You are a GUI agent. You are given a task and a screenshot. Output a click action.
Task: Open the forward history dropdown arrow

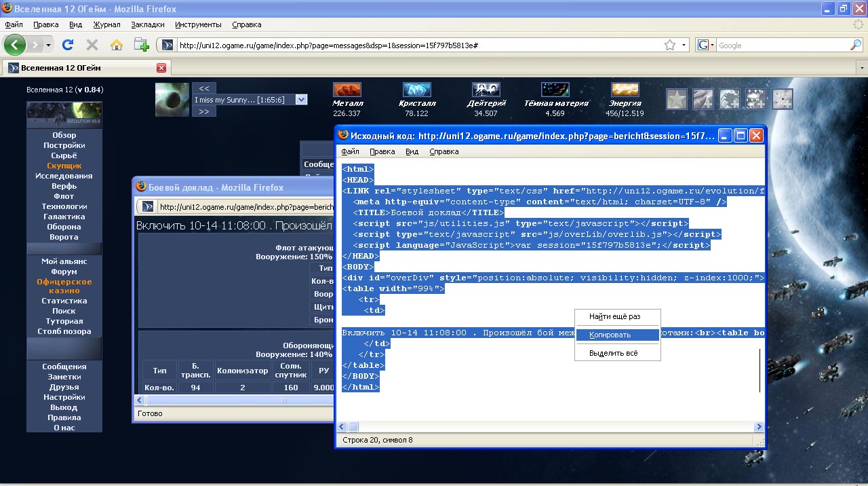coord(49,45)
